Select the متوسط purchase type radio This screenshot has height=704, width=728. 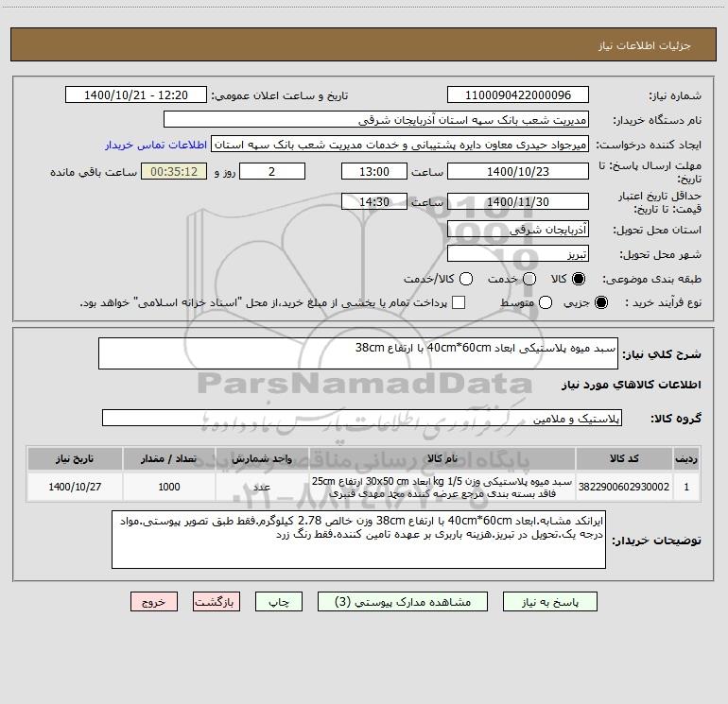[546, 302]
